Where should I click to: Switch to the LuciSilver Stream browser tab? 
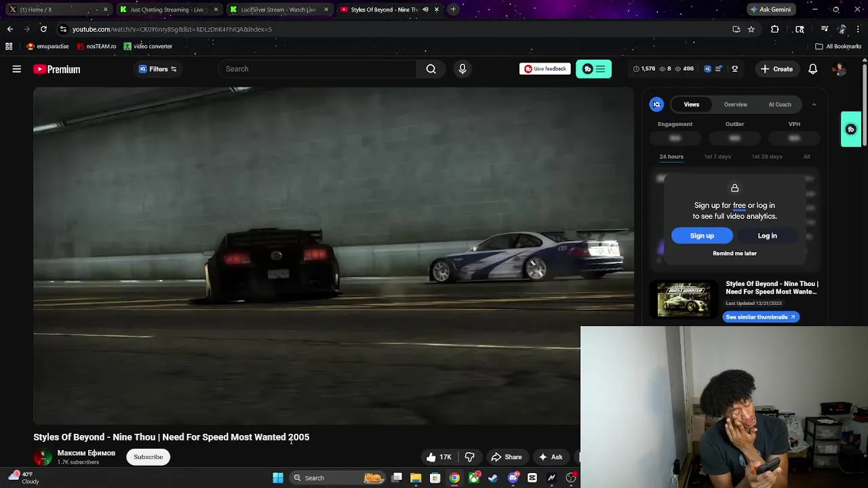pos(279,9)
